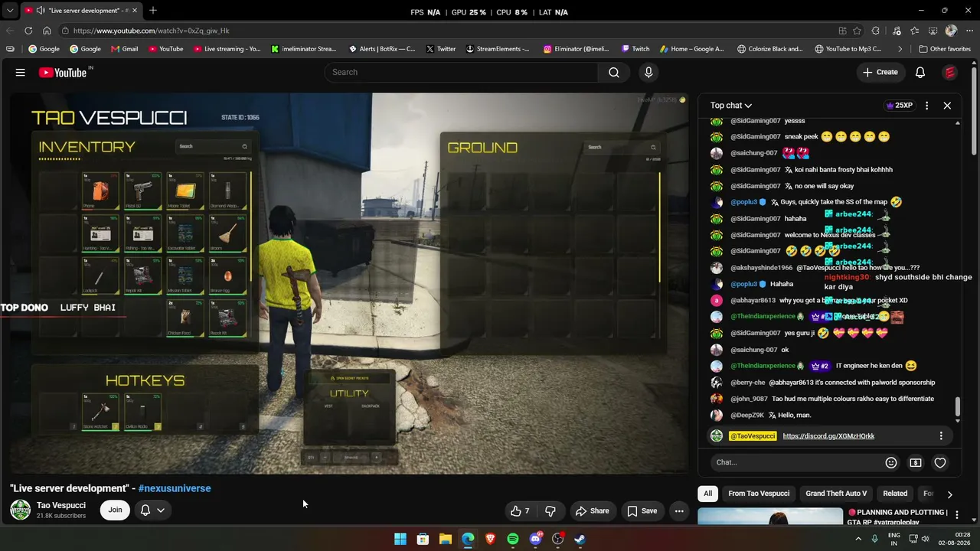Open Spotify from the taskbar
The width and height of the screenshot is (980, 551).
pos(513,539)
